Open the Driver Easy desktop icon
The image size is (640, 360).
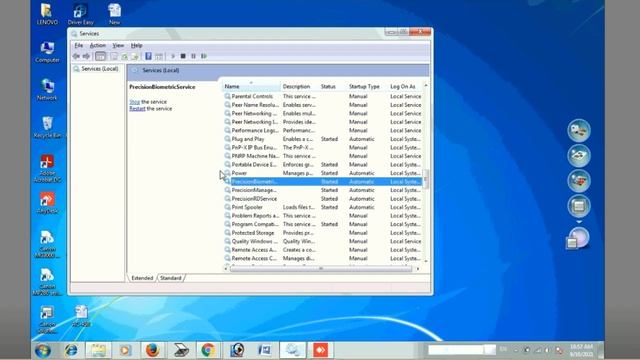[80, 14]
